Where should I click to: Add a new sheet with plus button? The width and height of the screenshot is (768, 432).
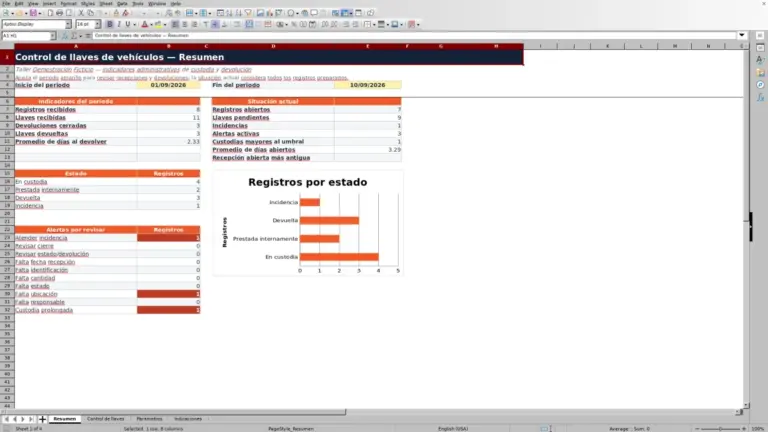tap(42, 419)
